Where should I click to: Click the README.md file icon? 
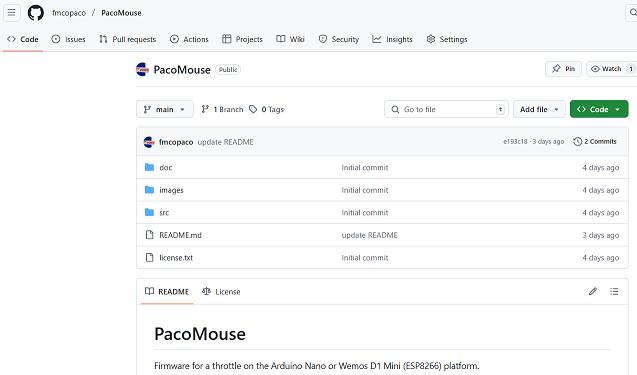click(150, 235)
